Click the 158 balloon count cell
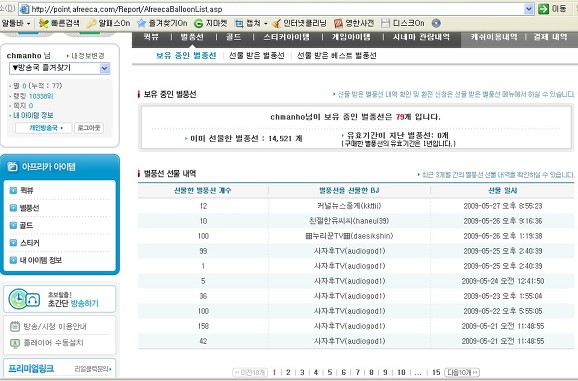The width and height of the screenshot is (578, 381). point(203,326)
